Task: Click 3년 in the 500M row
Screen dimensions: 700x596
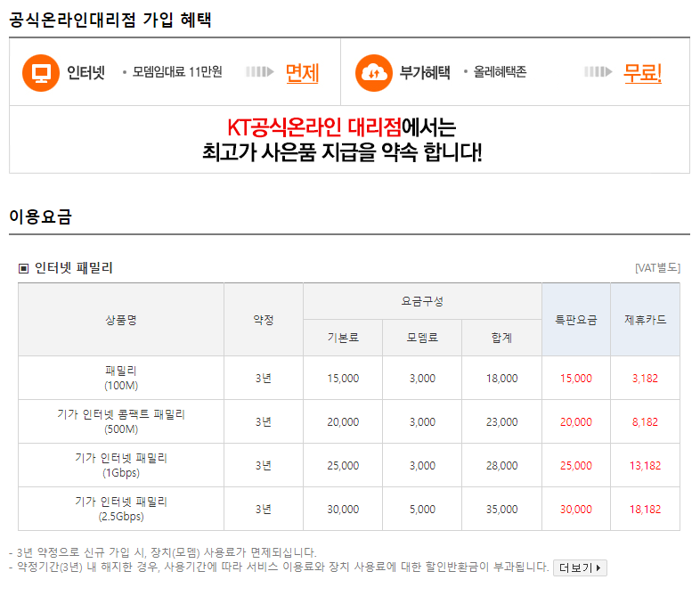Action: [x=264, y=422]
